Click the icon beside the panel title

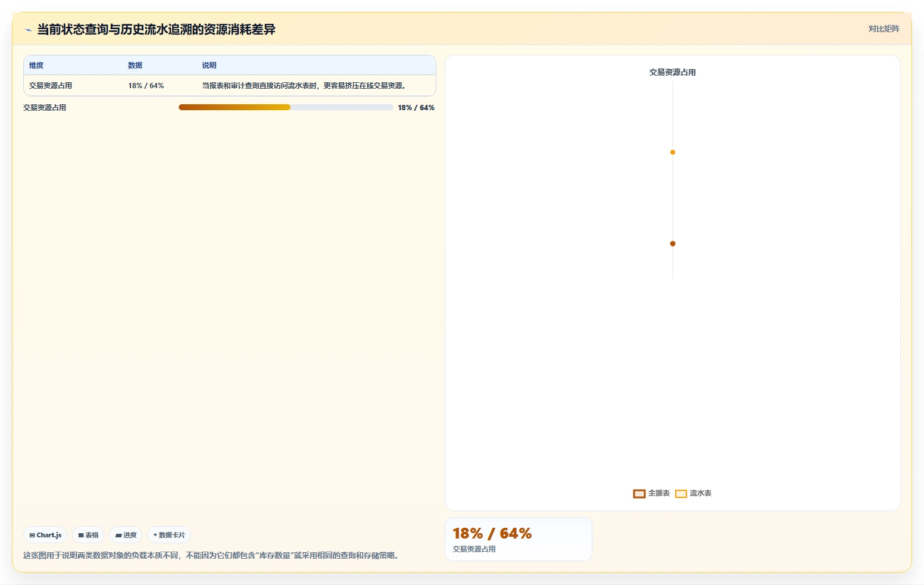(28, 30)
